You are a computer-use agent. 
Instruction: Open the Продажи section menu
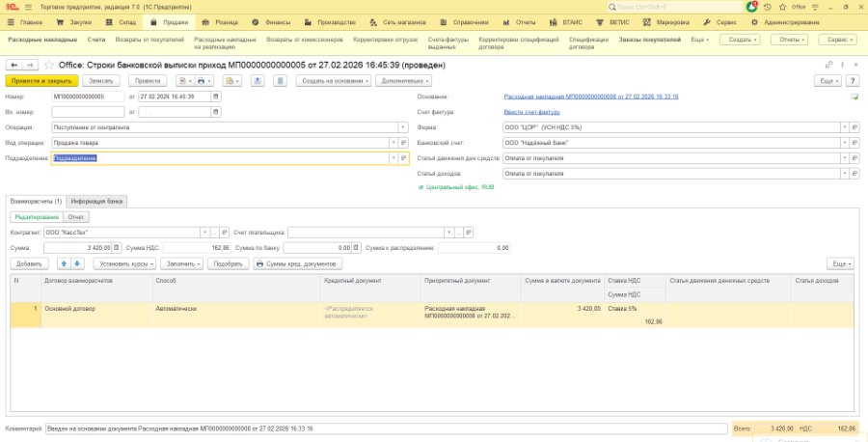point(169,23)
